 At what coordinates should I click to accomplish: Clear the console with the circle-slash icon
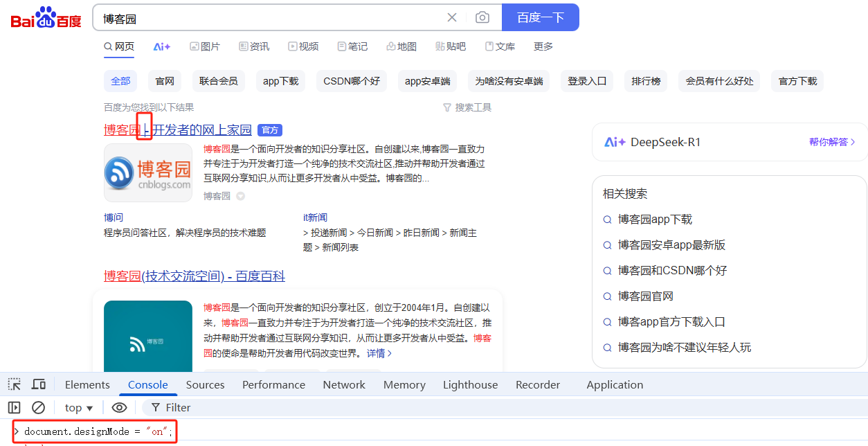(39, 407)
